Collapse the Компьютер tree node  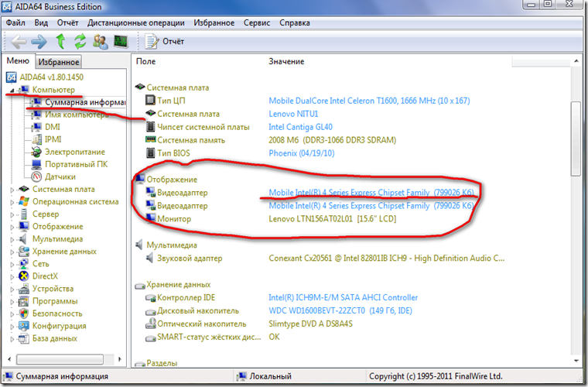[x=12, y=91]
